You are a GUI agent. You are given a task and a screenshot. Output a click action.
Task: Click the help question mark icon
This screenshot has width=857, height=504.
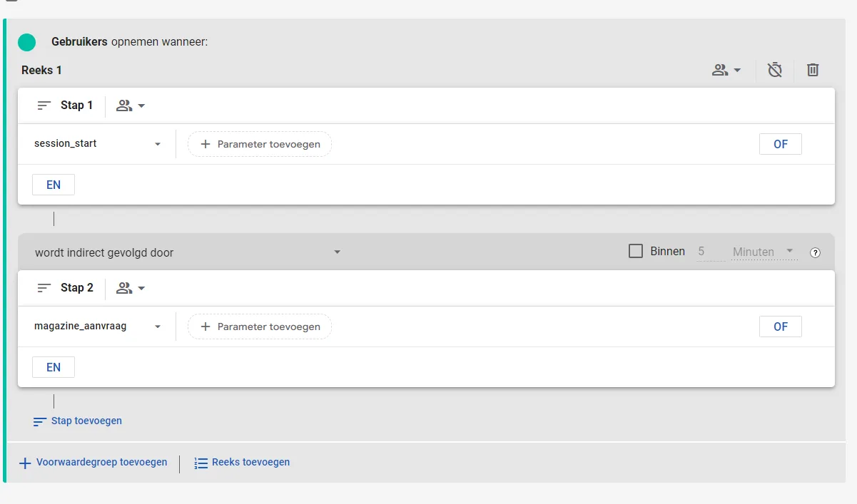click(816, 252)
